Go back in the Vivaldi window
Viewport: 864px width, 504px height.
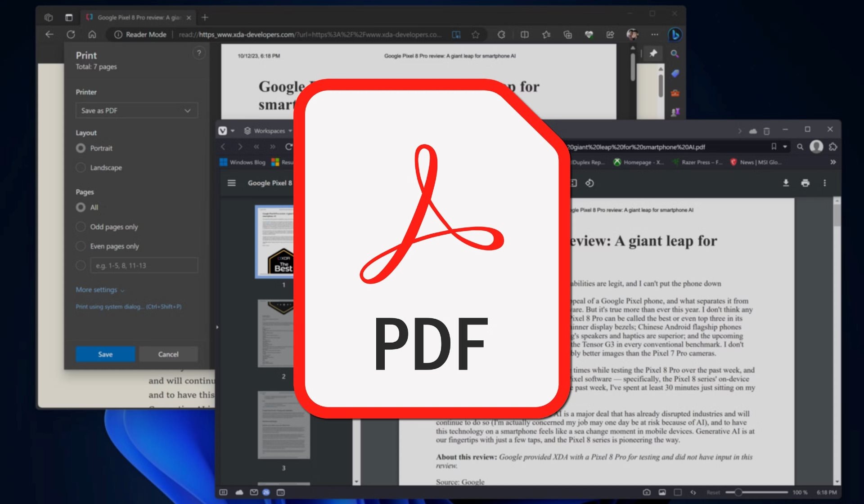coord(223,147)
